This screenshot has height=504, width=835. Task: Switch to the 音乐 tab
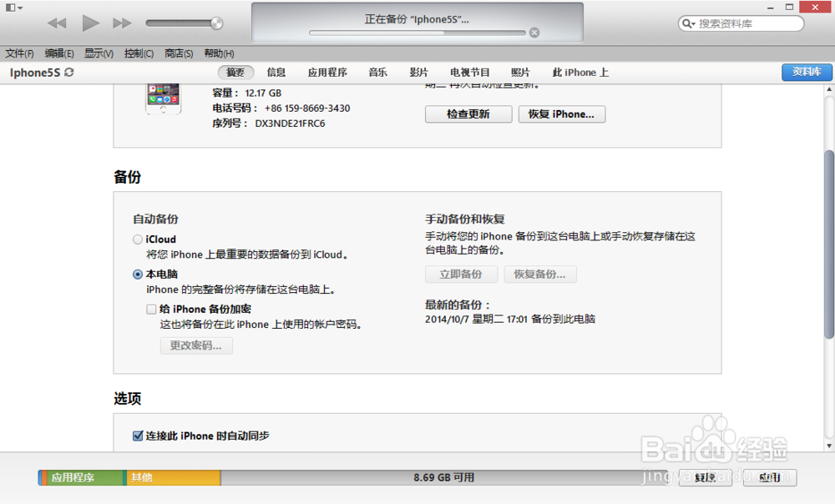click(x=377, y=73)
